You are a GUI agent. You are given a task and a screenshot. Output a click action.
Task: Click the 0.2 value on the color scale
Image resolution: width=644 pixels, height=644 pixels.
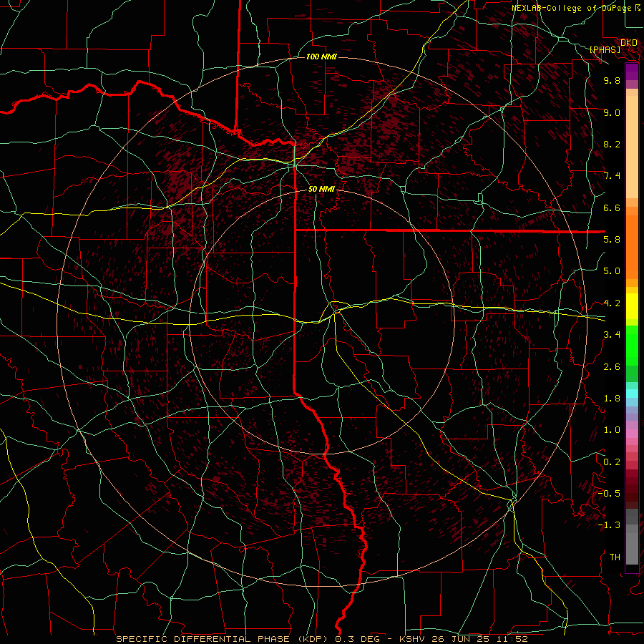tap(612, 462)
